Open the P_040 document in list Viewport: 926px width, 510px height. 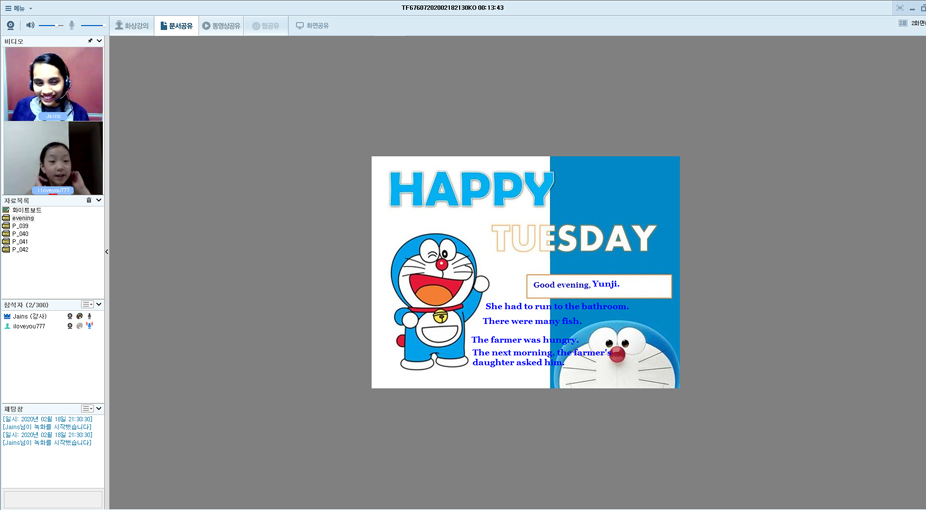point(20,234)
